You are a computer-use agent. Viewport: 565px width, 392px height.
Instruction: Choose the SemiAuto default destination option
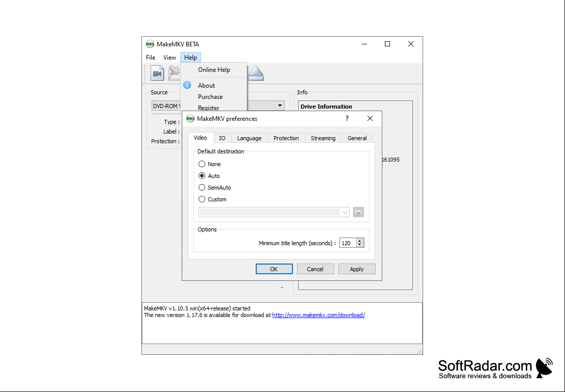pos(202,188)
